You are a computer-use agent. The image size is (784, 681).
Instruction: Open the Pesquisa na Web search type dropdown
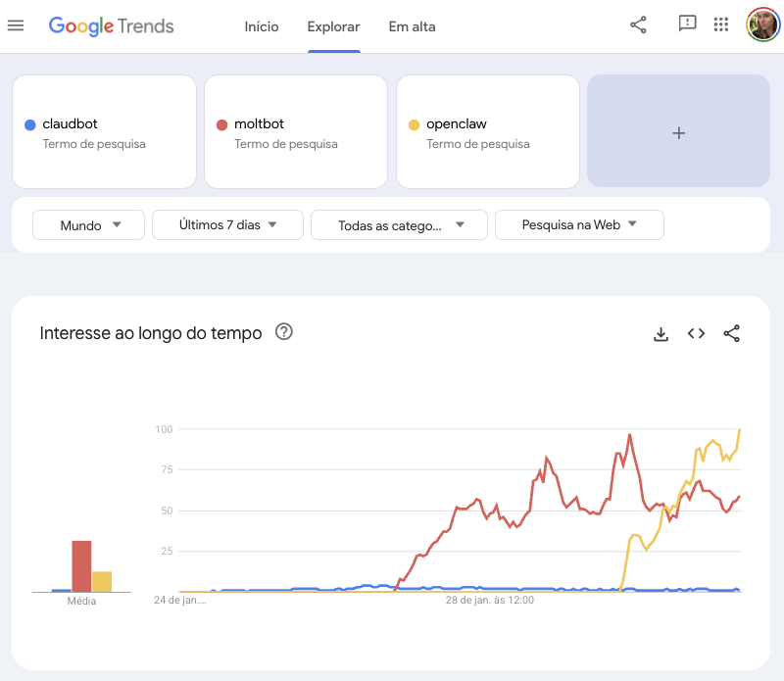(579, 225)
